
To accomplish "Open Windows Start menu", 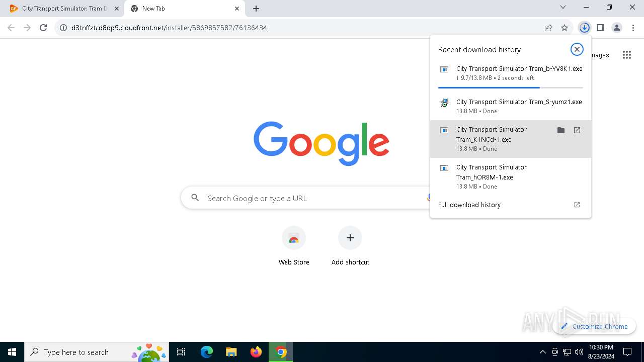I will (x=12, y=352).
